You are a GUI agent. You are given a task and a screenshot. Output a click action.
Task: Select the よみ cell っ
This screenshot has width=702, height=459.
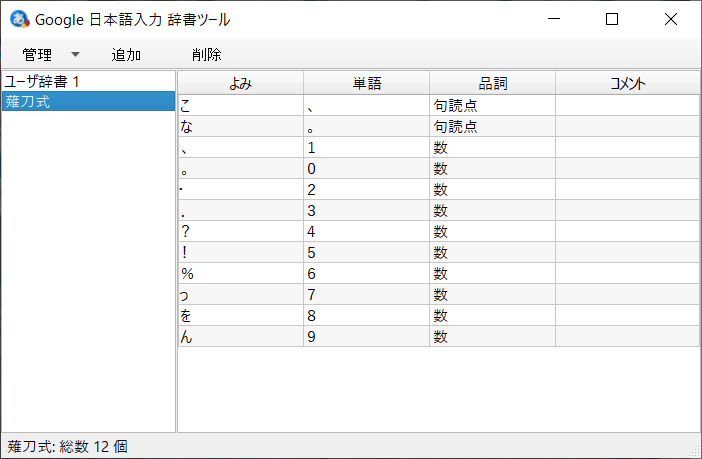pyautogui.click(x=241, y=295)
